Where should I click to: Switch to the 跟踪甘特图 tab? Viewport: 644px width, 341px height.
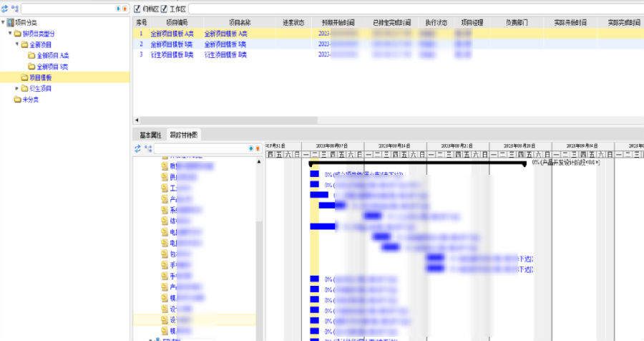pos(184,135)
